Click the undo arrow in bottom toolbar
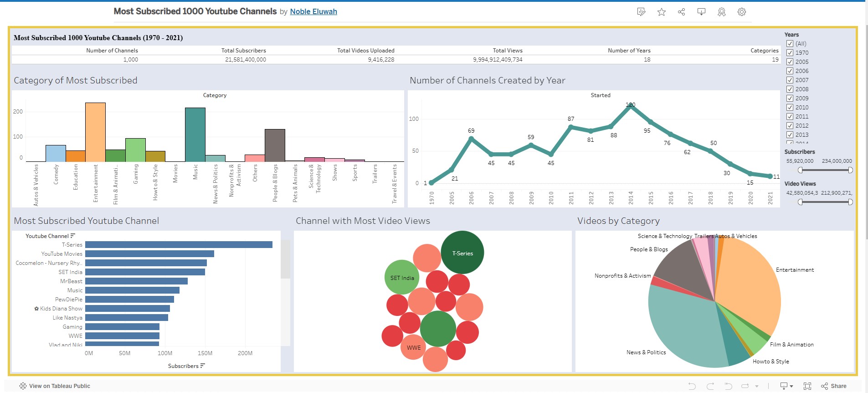The height and width of the screenshot is (393, 868). pos(692,386)
